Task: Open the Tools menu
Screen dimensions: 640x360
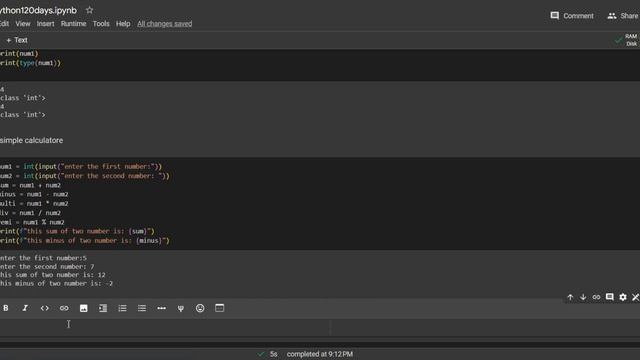Action: (101, 24)
